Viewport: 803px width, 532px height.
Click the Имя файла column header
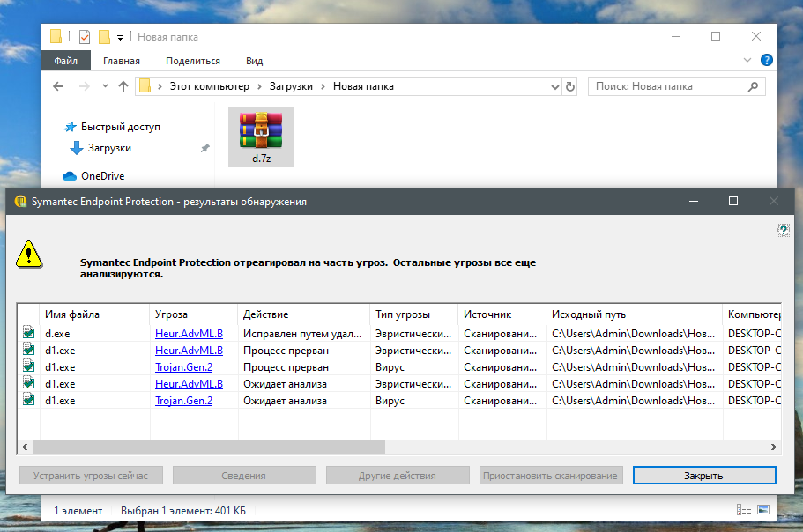point(94,314)
